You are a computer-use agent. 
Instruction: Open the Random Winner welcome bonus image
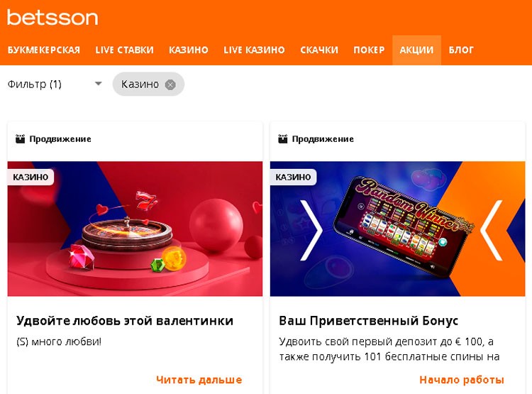click(x=398, y=229)
